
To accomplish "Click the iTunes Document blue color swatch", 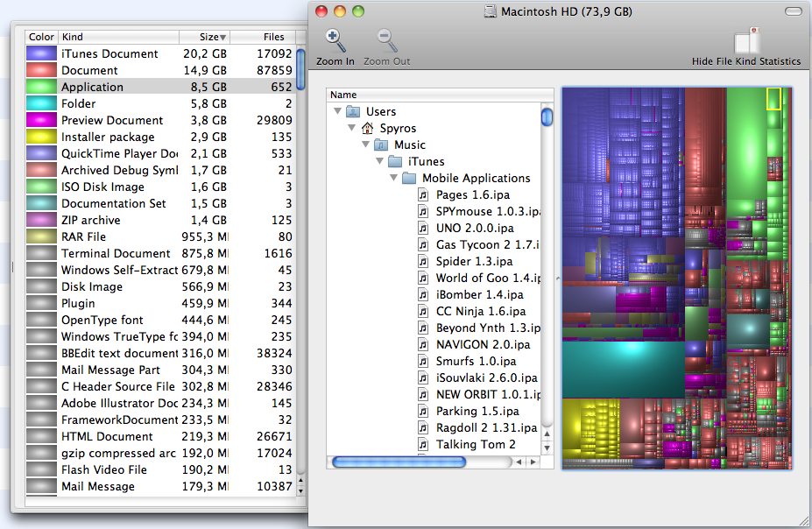I will tap(41, 53).
